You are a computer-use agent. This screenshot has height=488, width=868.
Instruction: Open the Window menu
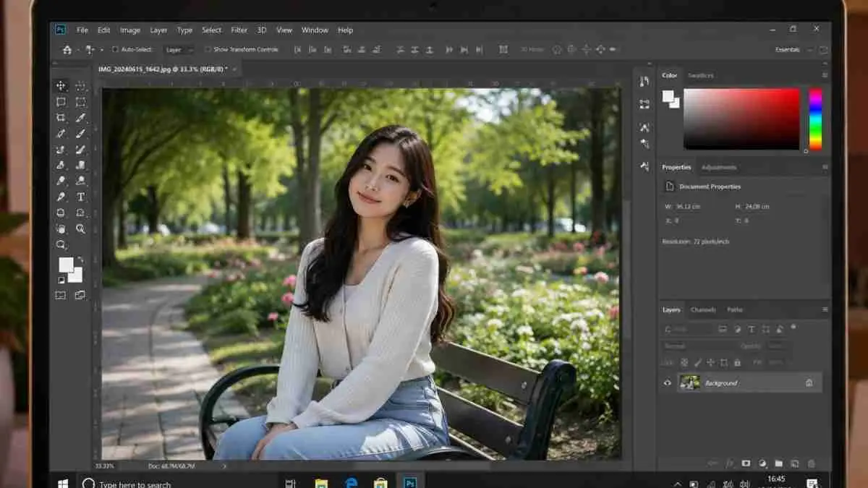315,30
